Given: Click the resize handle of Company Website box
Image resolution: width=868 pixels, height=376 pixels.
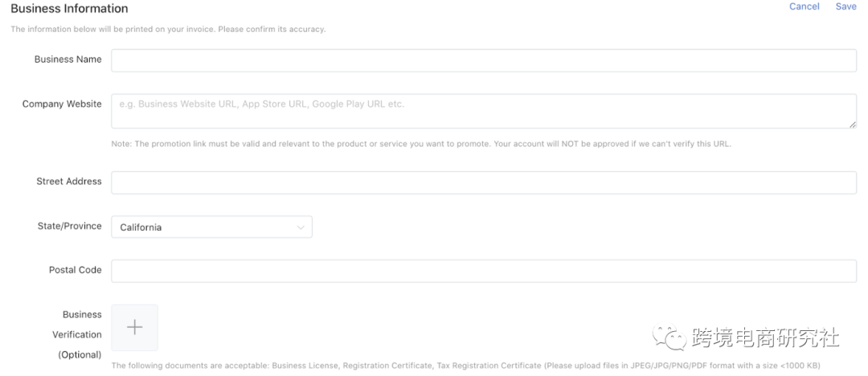Looking at the screenshot, I should (x=852, y=124).
